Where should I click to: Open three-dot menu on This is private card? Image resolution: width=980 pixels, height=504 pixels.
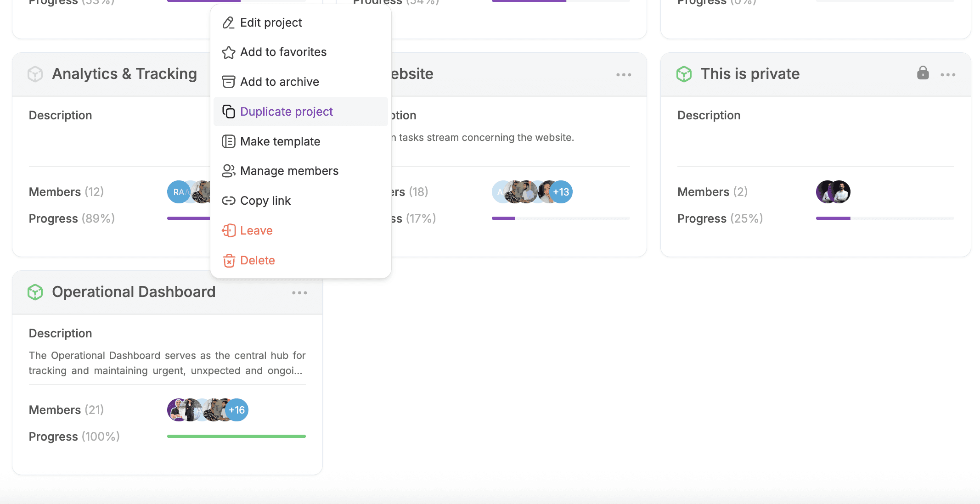[x=948, y=75]
